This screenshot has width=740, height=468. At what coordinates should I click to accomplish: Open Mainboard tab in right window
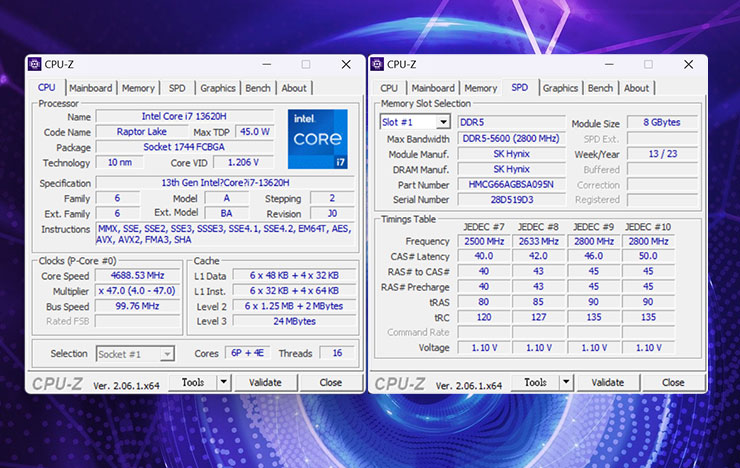433,88
